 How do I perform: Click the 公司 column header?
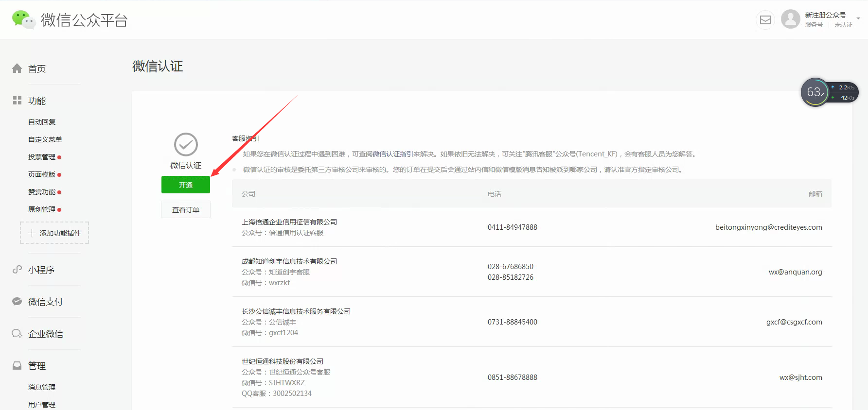248,194
